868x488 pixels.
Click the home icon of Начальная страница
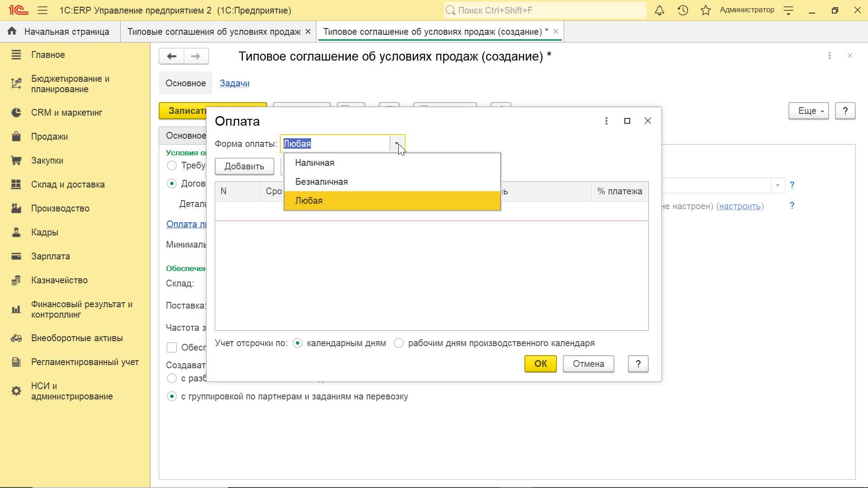point(12,31)
